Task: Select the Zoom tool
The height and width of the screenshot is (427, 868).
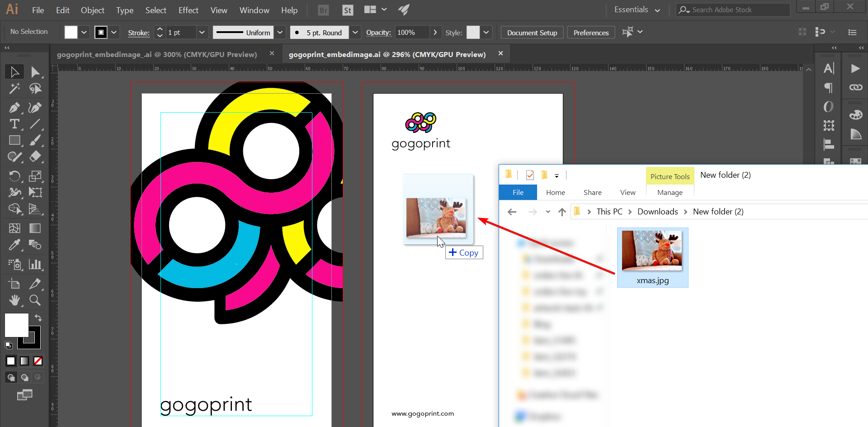Action: click(35, 300)
